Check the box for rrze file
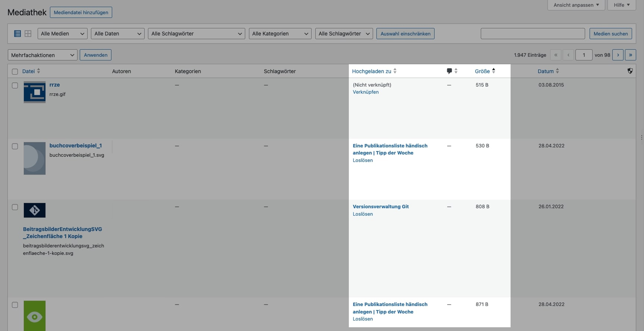 (x=15, y=85)
